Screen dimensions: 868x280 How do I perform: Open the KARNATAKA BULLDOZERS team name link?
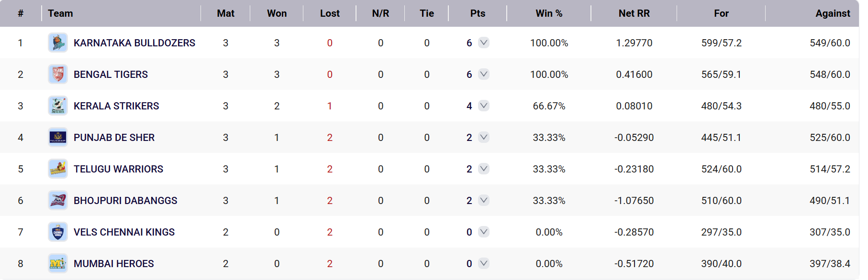click(x=134, y=43)
